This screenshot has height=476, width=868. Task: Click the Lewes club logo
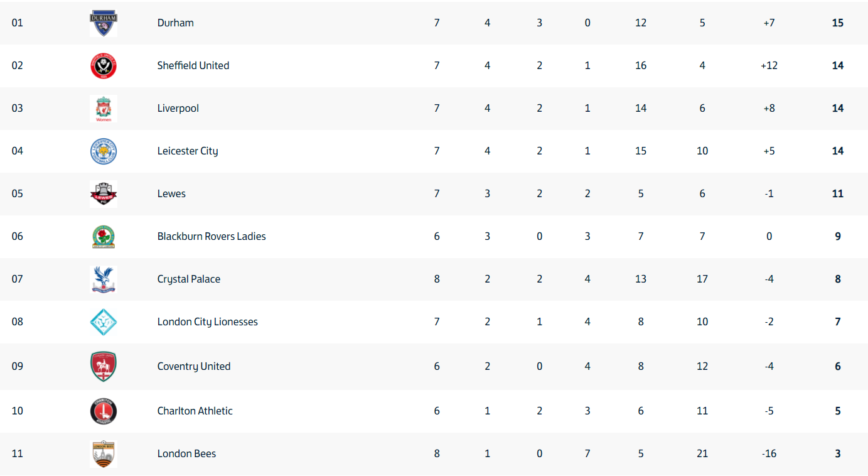104,194
